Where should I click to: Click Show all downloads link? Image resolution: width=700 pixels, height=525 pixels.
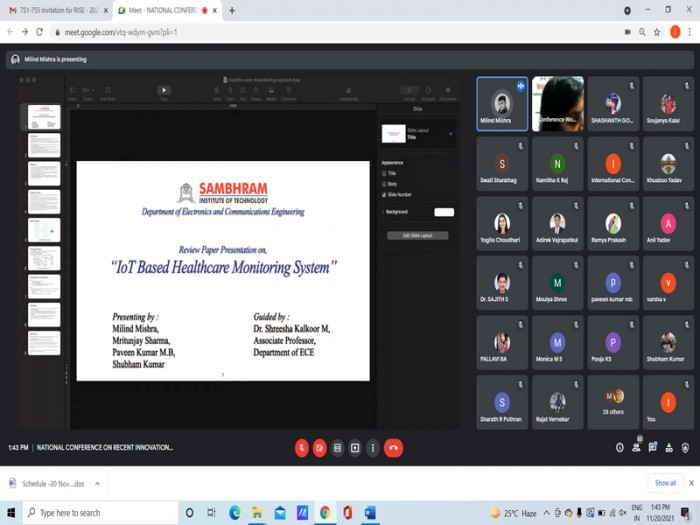click(665, 483)
